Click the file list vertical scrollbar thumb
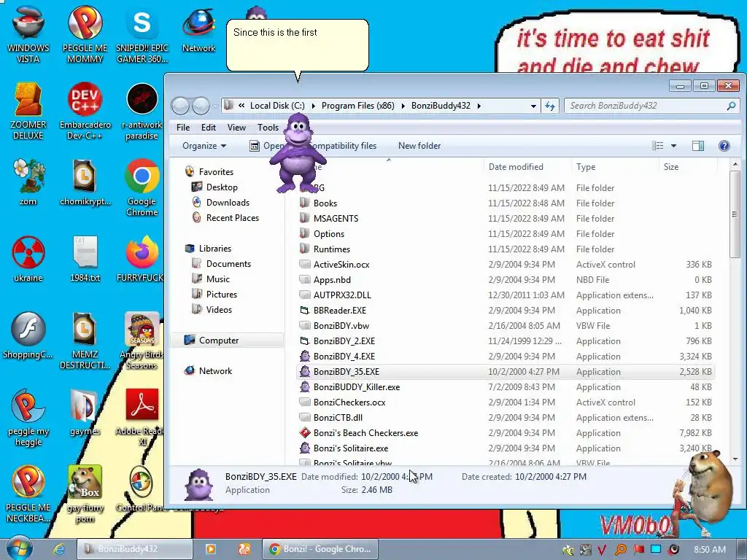Screen dimensions: 747x560 (x=735, y=214)
